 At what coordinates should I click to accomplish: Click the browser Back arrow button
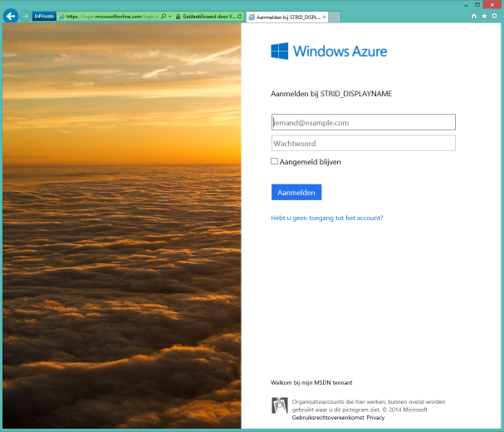pos(11,16)
